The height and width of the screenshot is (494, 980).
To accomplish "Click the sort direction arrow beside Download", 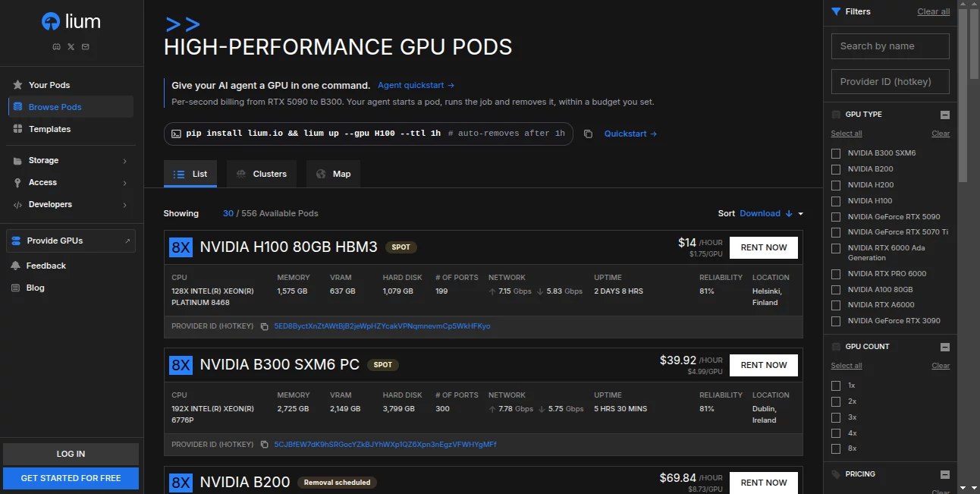I will (x=789, y=213).
